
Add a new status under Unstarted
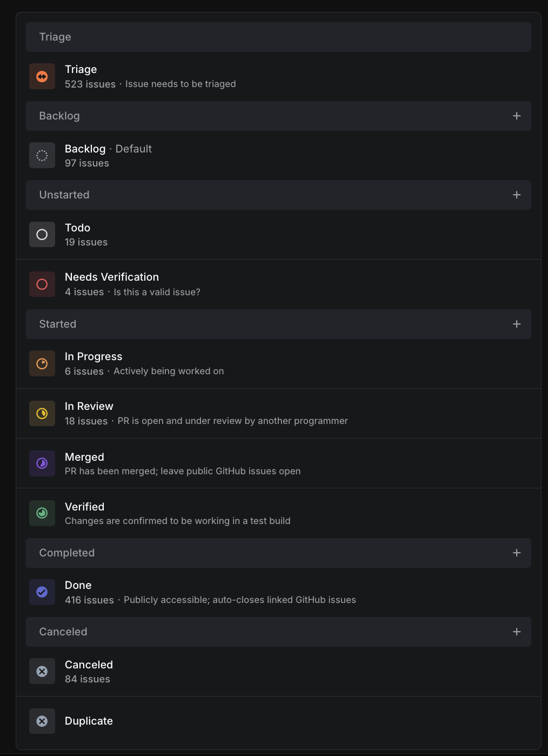[x=517, y=195]
